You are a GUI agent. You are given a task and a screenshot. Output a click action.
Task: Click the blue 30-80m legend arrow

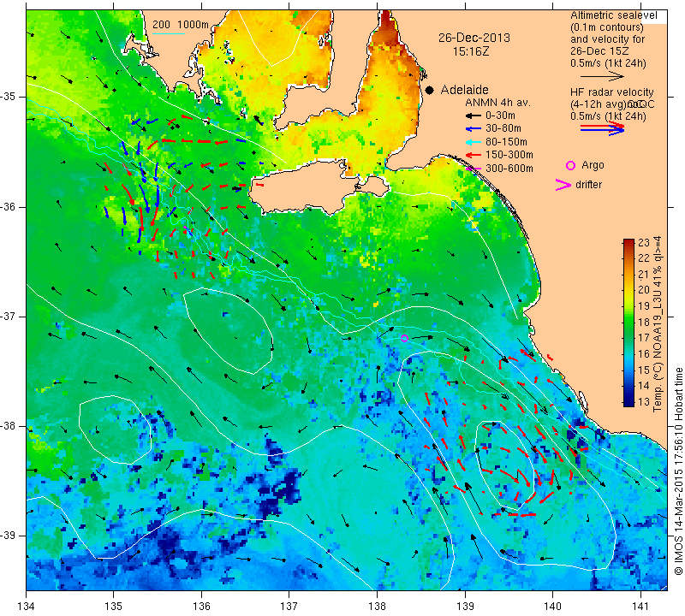474,129
